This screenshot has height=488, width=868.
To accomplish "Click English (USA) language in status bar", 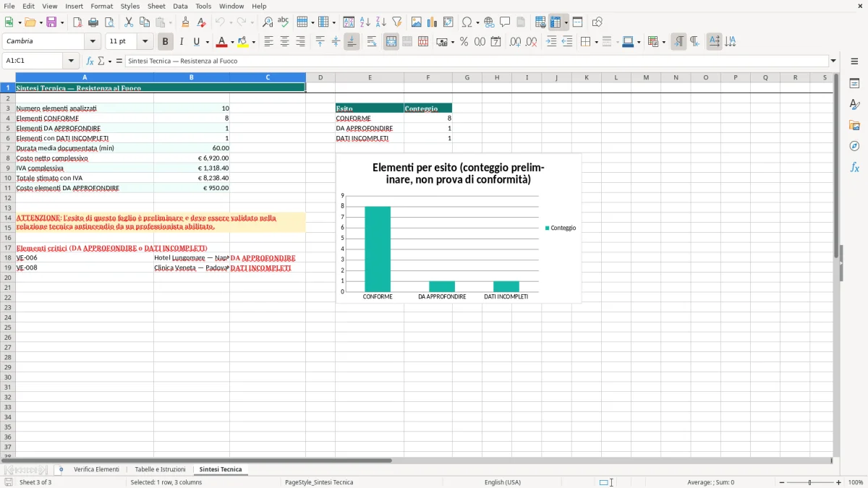I will point(502,482).
